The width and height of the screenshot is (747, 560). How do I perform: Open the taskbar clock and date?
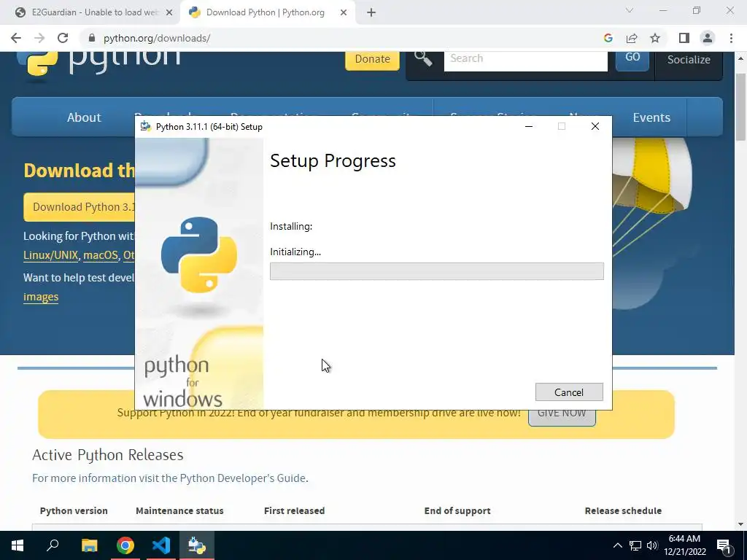pyautogui.click(x=684, y=545)
